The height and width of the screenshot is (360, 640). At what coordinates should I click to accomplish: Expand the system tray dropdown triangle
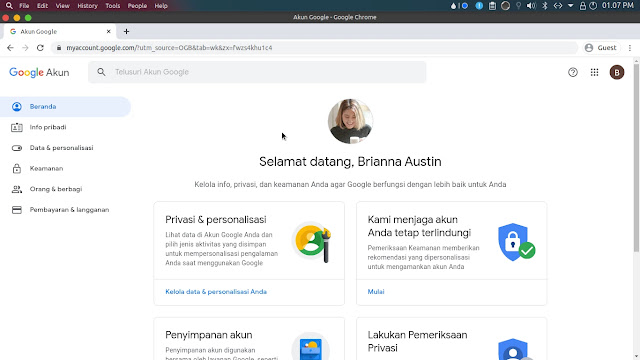click(x=571, y=6)
